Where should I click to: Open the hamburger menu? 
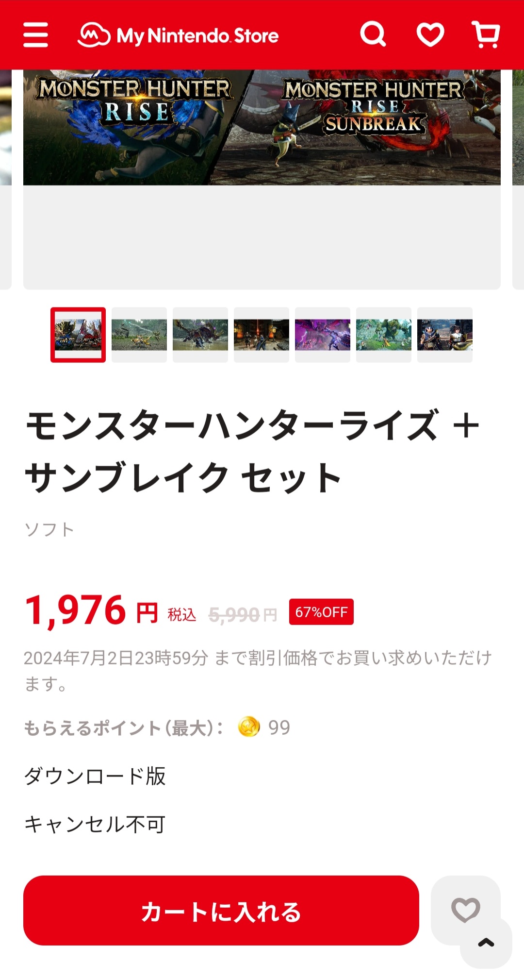pos(35,35)
